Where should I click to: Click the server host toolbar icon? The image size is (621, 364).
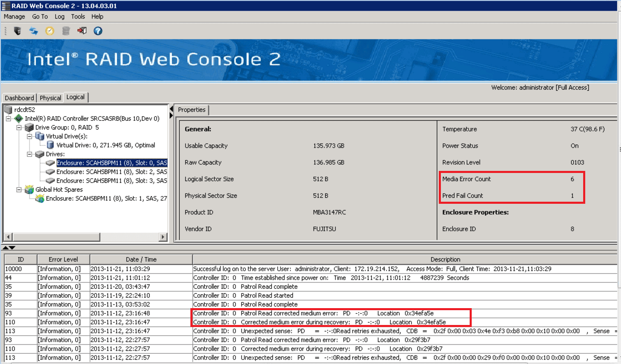(16, 30)
